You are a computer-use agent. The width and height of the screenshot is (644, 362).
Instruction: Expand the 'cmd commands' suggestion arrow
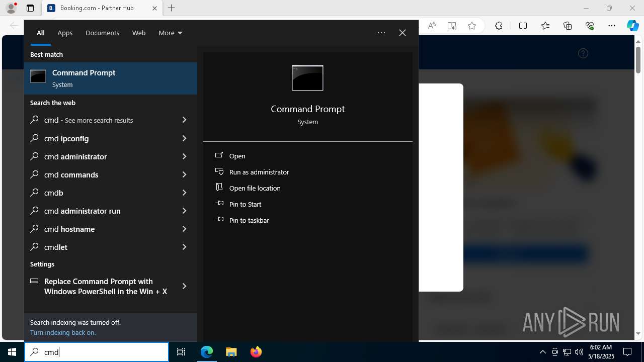[x=184, y=174]
